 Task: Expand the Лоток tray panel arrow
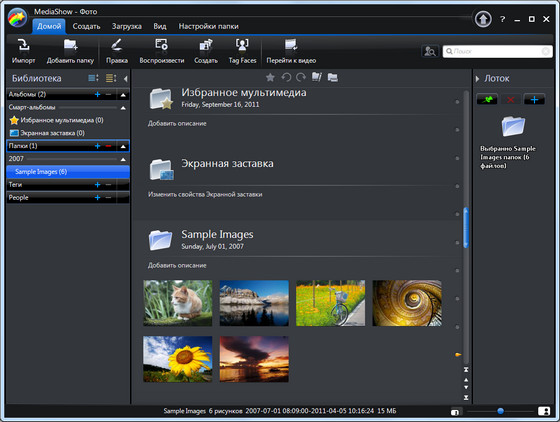click(478, 79)
